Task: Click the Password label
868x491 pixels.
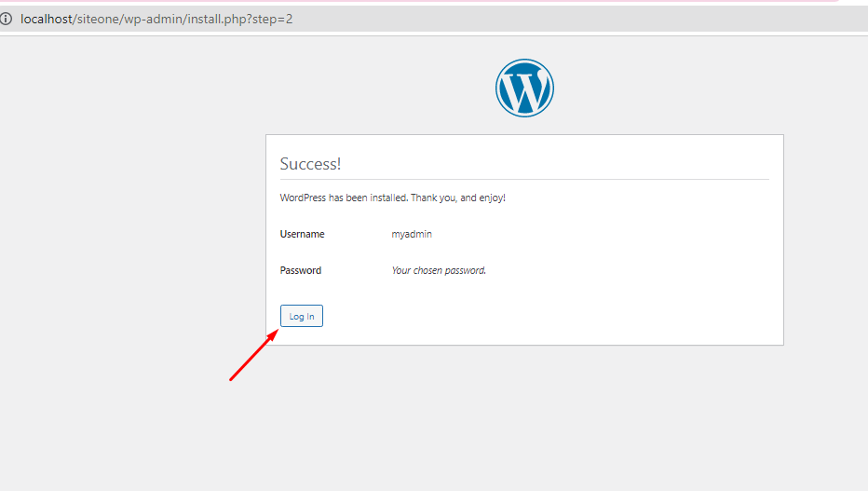Action: point(301,271)
